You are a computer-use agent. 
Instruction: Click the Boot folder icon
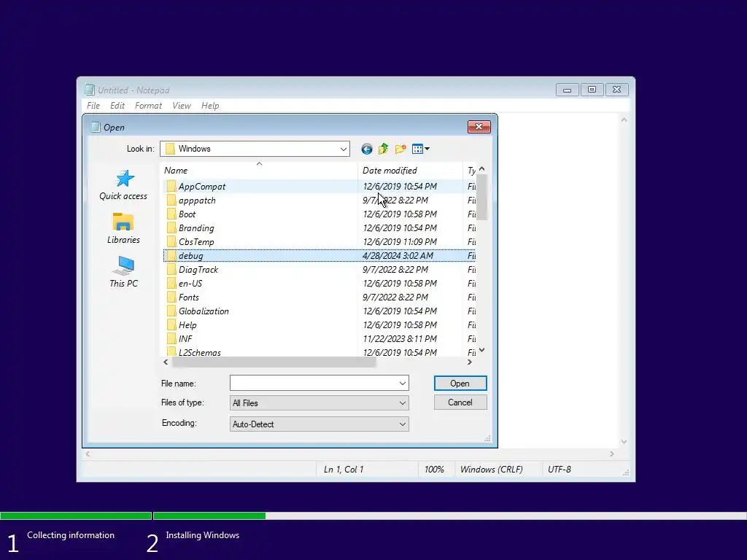coord(171,214)
